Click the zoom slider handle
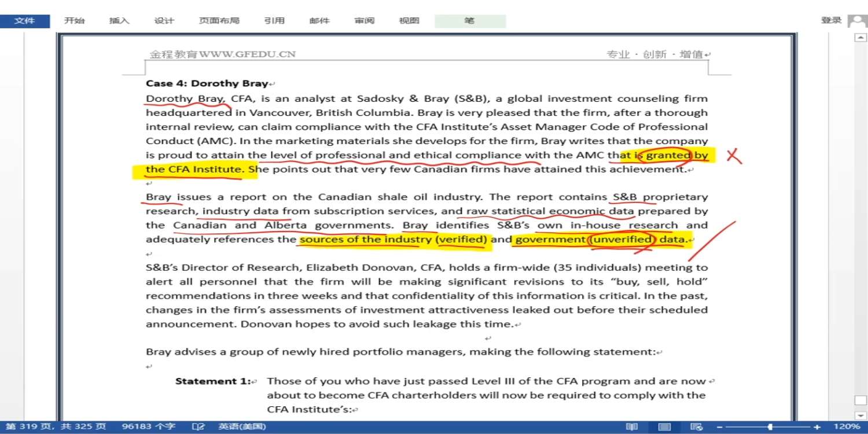This screenshot has height=434, width=868. 770,427
